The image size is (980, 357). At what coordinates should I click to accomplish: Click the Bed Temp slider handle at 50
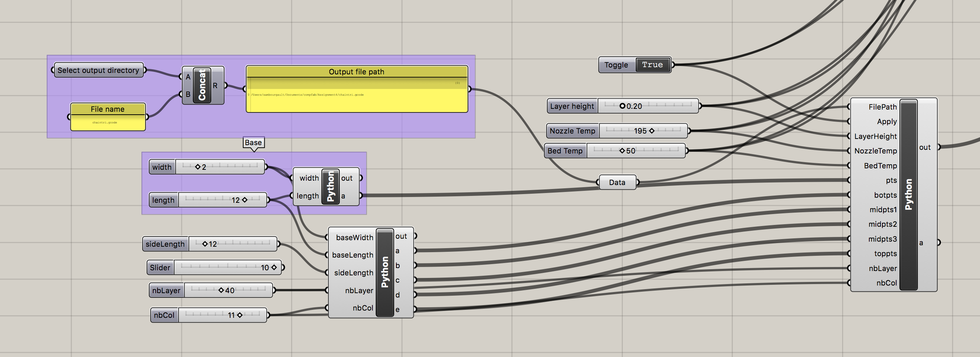pos(622,151)
